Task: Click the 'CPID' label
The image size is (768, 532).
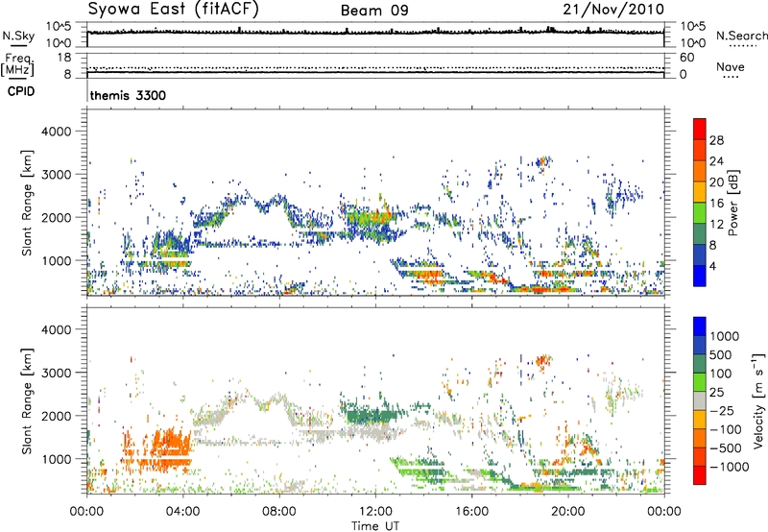Action: [21, 91]
